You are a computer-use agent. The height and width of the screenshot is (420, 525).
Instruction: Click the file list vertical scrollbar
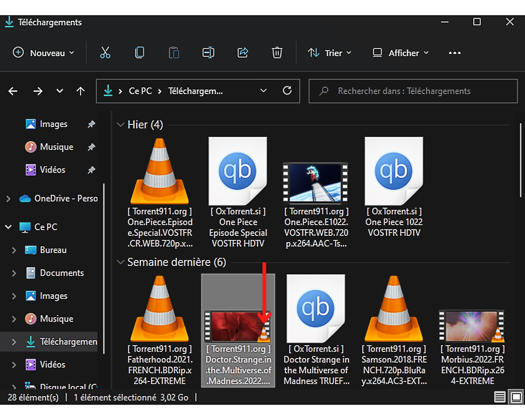click(x=520, y=160)
